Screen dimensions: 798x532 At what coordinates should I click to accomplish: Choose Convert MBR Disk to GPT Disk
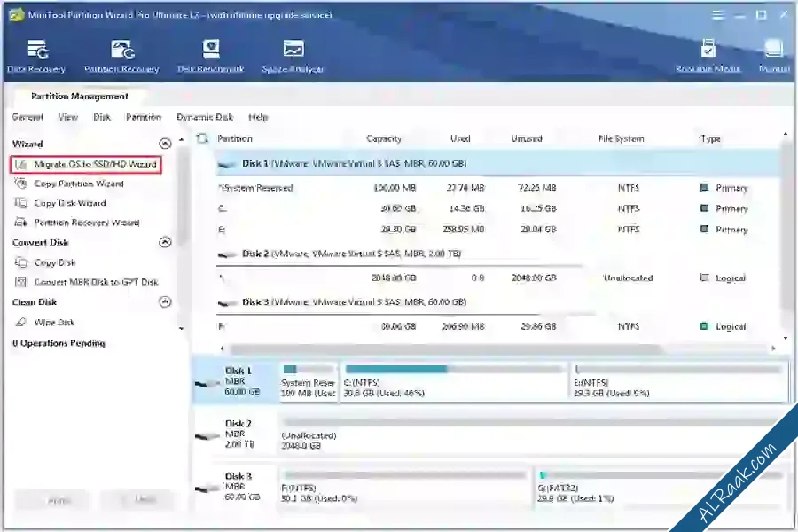[x=87, y=282]
